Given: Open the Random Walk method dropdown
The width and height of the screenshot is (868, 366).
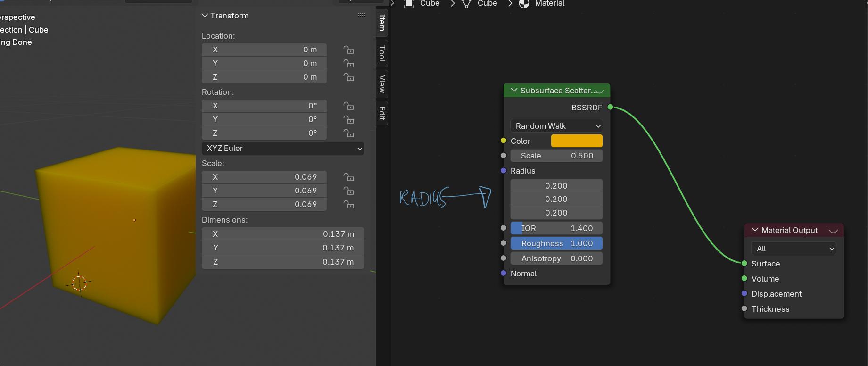Looking at the screenshot, I should click(x=556, y=126).
